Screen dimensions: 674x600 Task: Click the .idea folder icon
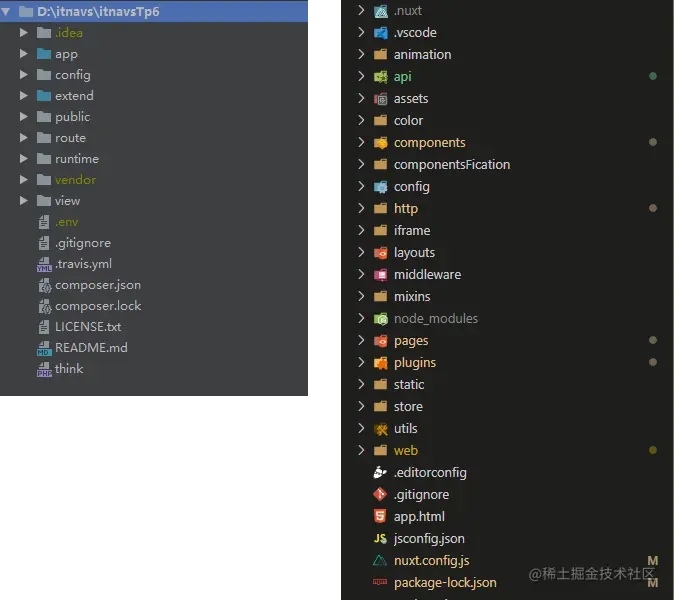(x=44, y=33)
